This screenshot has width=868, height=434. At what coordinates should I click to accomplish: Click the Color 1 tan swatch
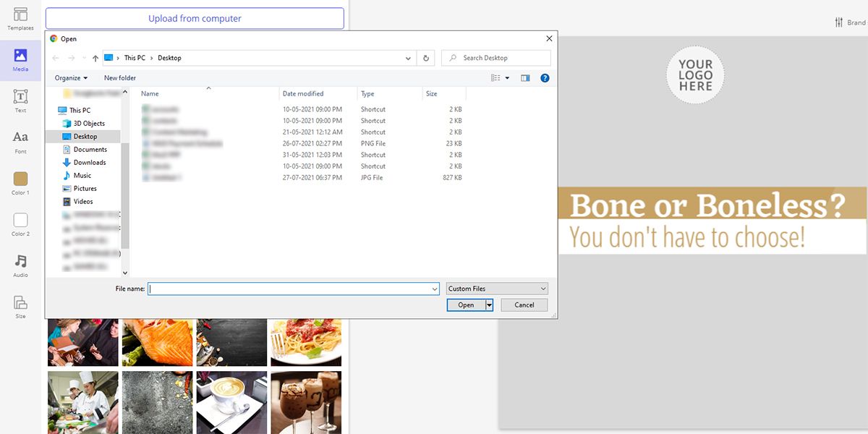coord(20,179)
